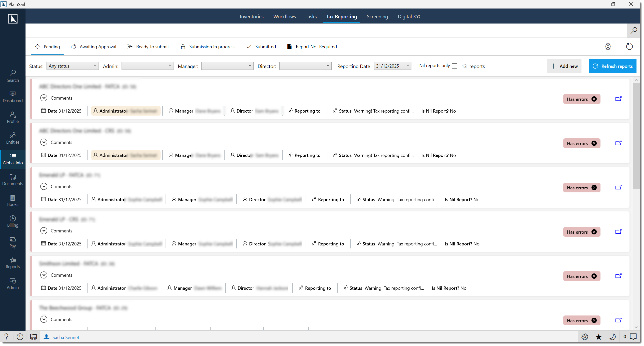Tick the Nil reports only checkbox
The width and height of the screenshot is (644, 346).
pos(455,66)
